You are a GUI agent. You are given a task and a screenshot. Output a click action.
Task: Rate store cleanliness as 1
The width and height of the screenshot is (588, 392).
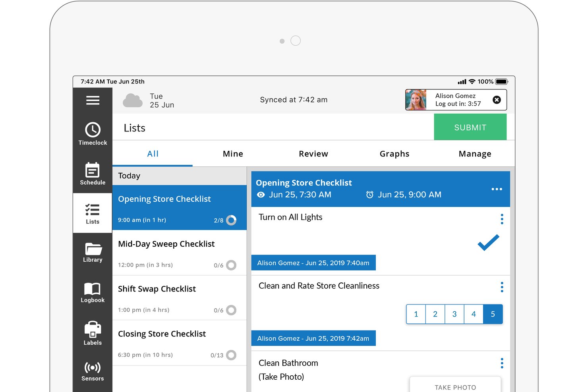point(416,314)
